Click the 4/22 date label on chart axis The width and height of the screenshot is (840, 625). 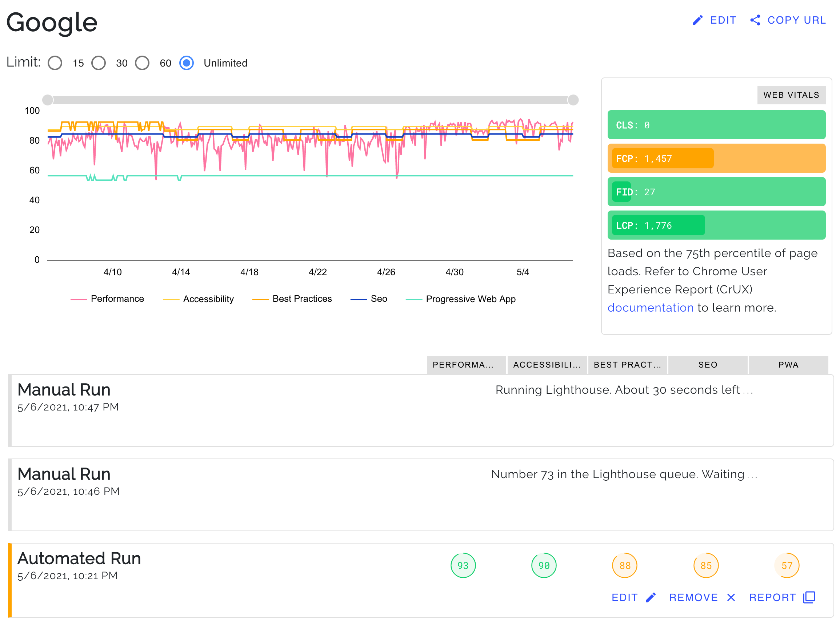(x=318, y=272)
